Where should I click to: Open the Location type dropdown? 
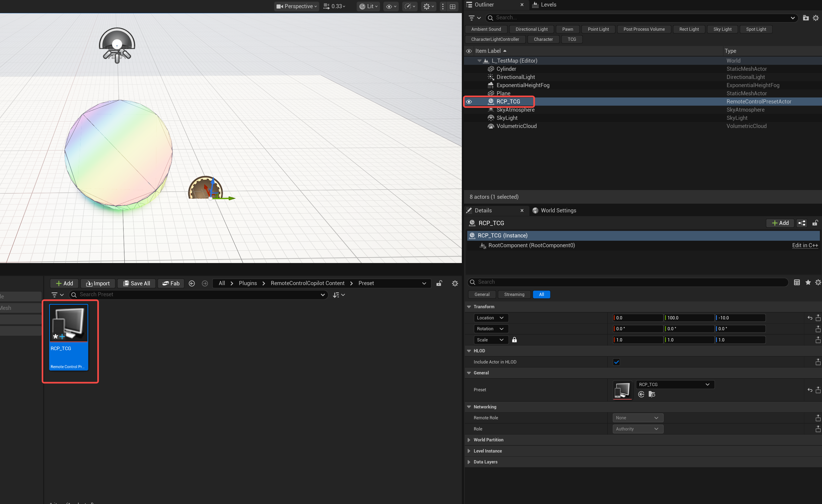[x=490, y=318]
